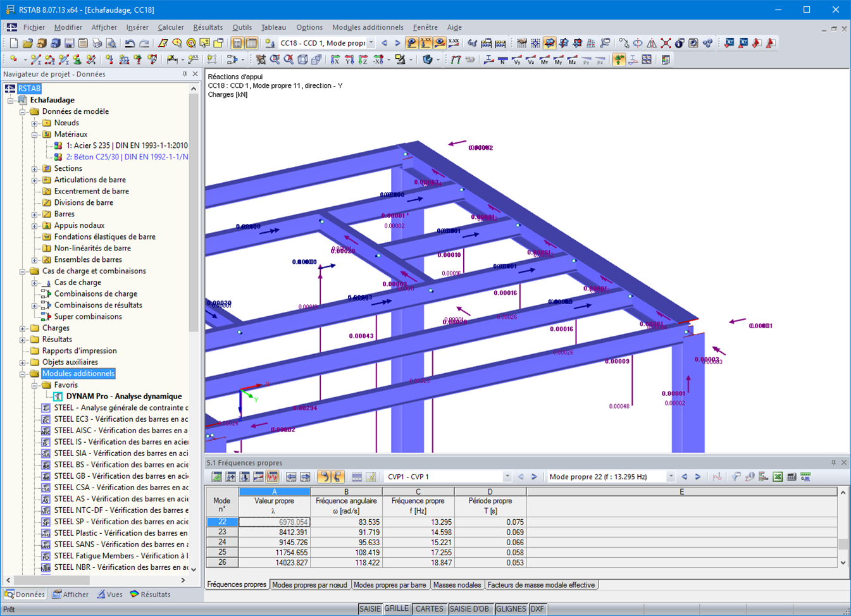Show the Vy shear force diagram
This screenshot has height=616, width=851.
516,60
